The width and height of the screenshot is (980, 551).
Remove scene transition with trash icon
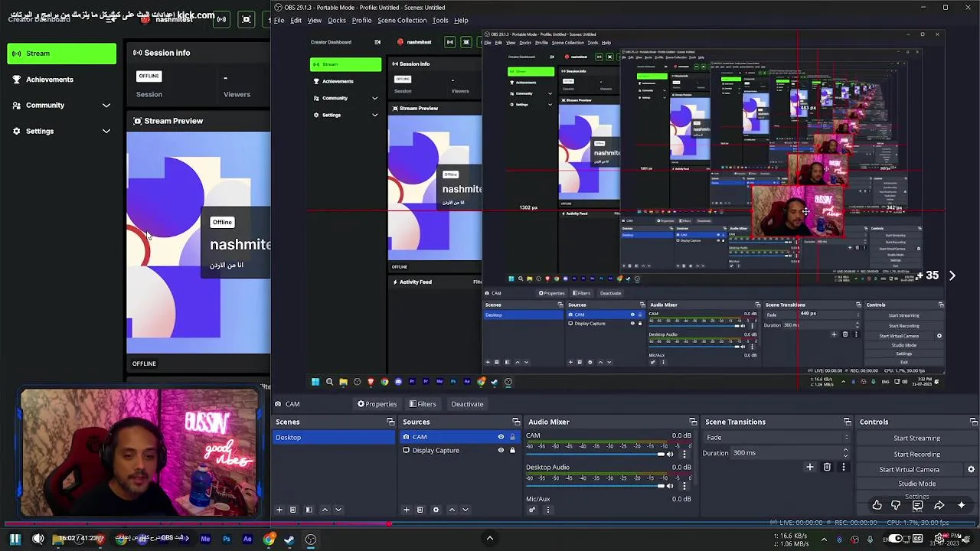pos(827,467)
